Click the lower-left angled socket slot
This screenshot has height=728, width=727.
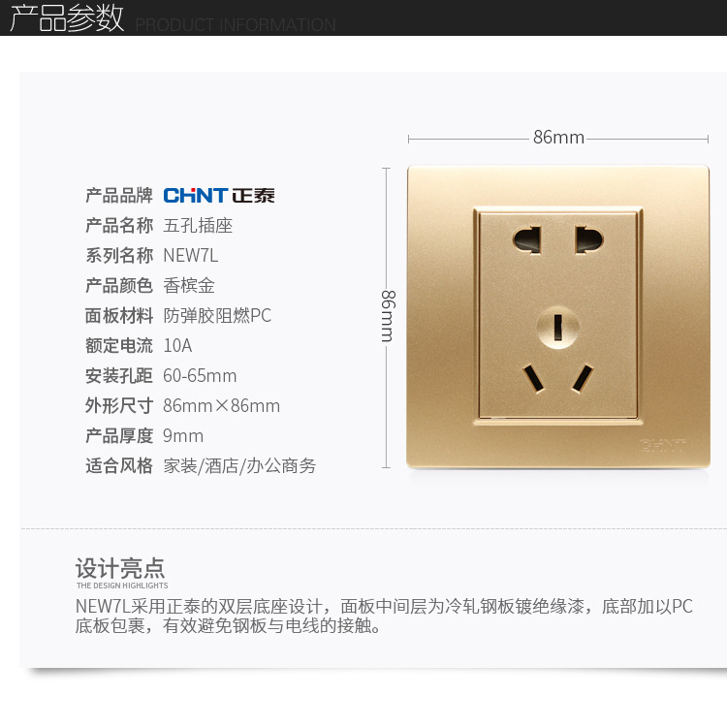[534, 379]
